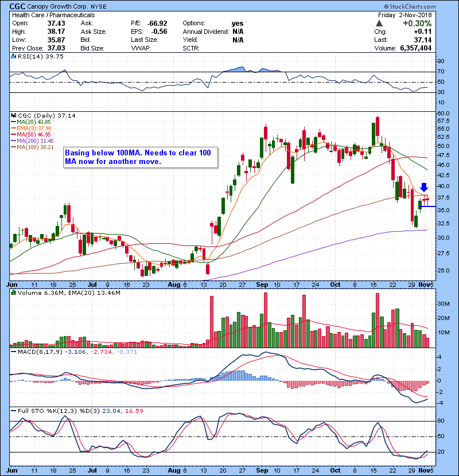Click the High value 38.17
This screenshot has width=459, height=476.
pos(56,32)
